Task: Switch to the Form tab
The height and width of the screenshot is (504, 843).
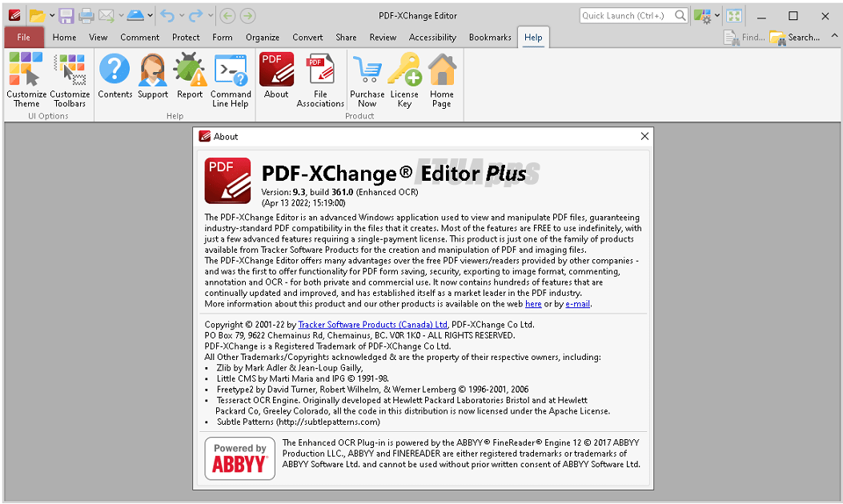Action: (x=222, y=37)
